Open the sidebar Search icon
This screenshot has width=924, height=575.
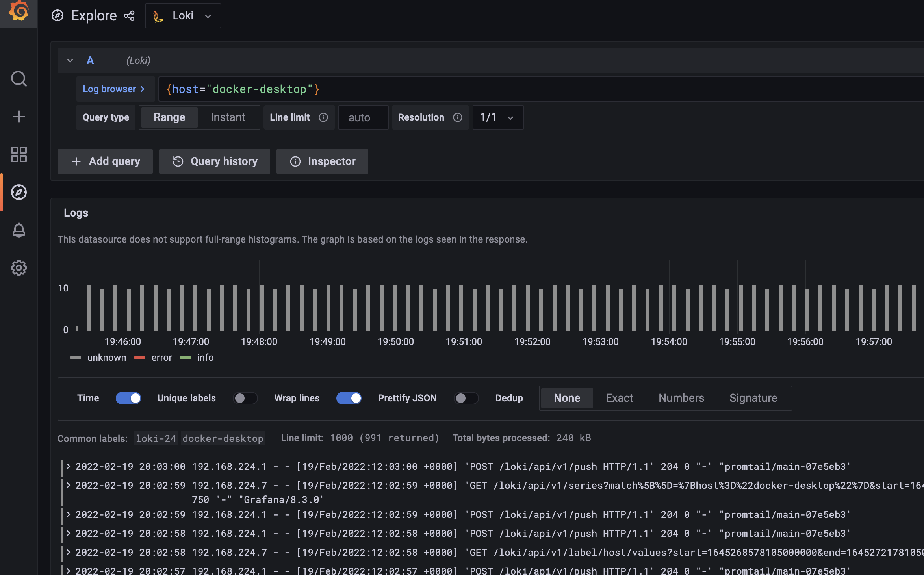(x=19, y=79)
